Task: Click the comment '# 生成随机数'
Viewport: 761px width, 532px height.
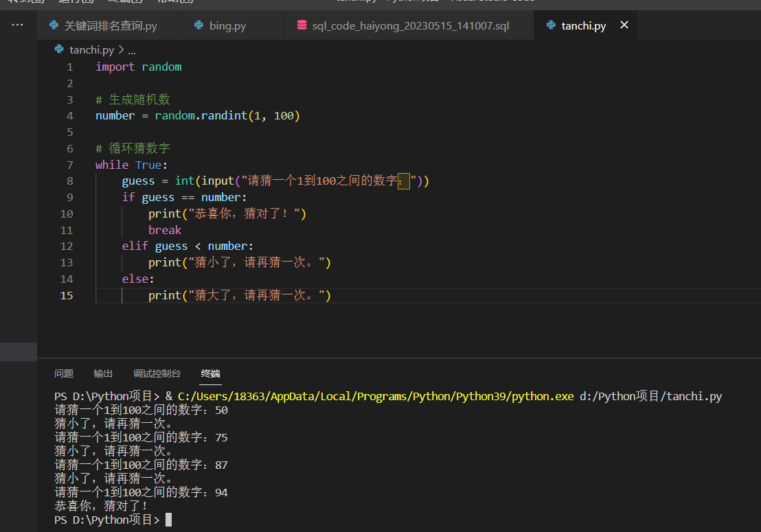Action: (x=133, y=100)
